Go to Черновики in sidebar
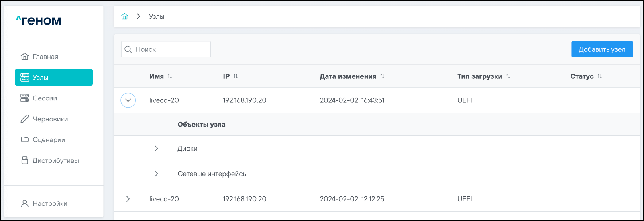The height and width of the screenshot is (221, 644). point(50,119)
